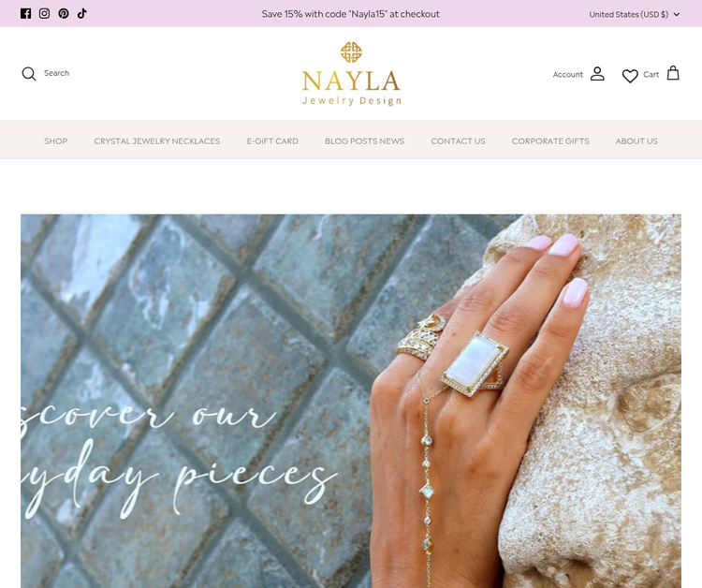The height and width of the screenshot is (588, 702).
Task: Open the wishlist heart icon
Action: (x=630, y=76)
